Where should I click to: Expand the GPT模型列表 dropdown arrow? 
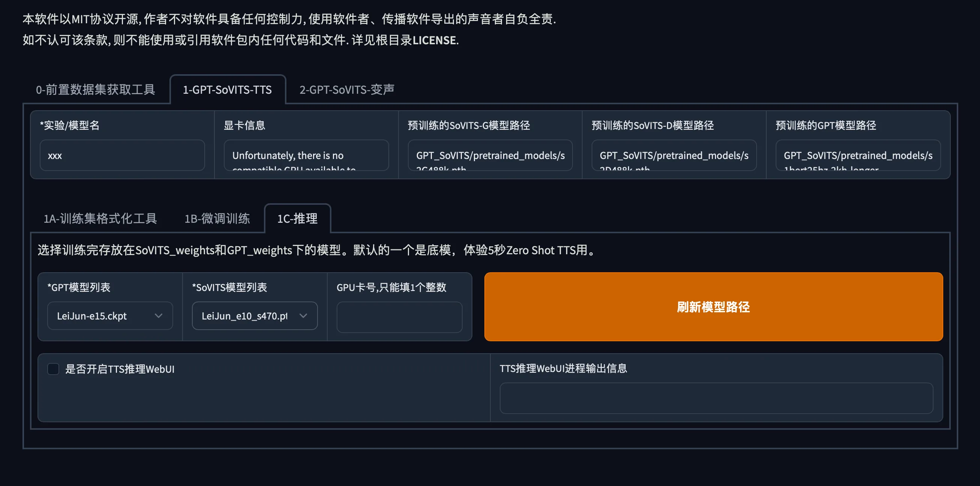pyautogui.click(x=159, y=316)
